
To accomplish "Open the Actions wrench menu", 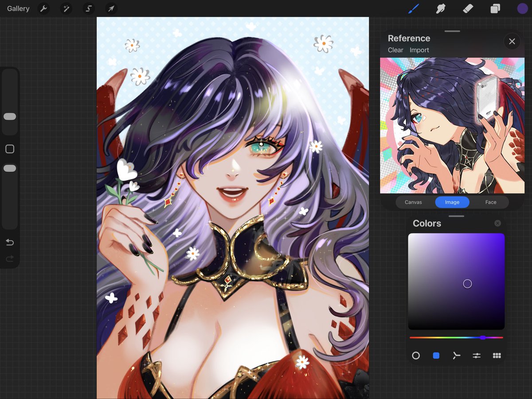I will pyautogui.click(x=44, y=8).
